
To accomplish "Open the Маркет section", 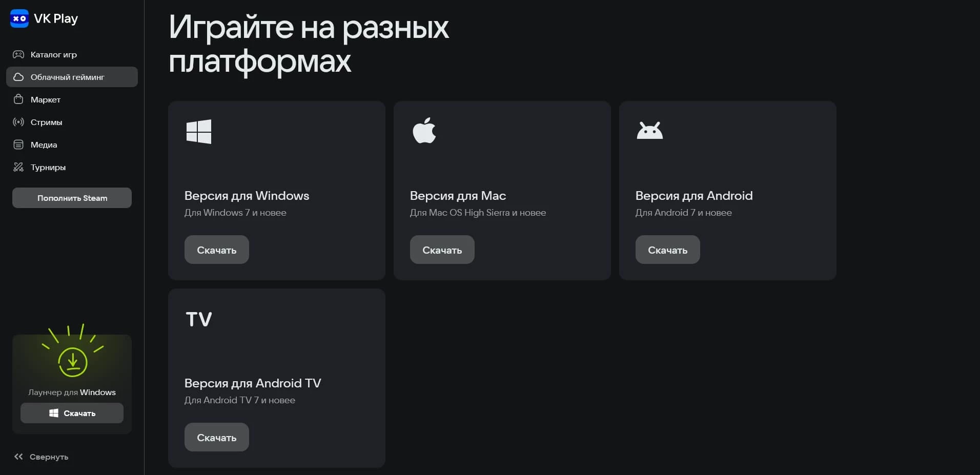I will tap(45, 99).
